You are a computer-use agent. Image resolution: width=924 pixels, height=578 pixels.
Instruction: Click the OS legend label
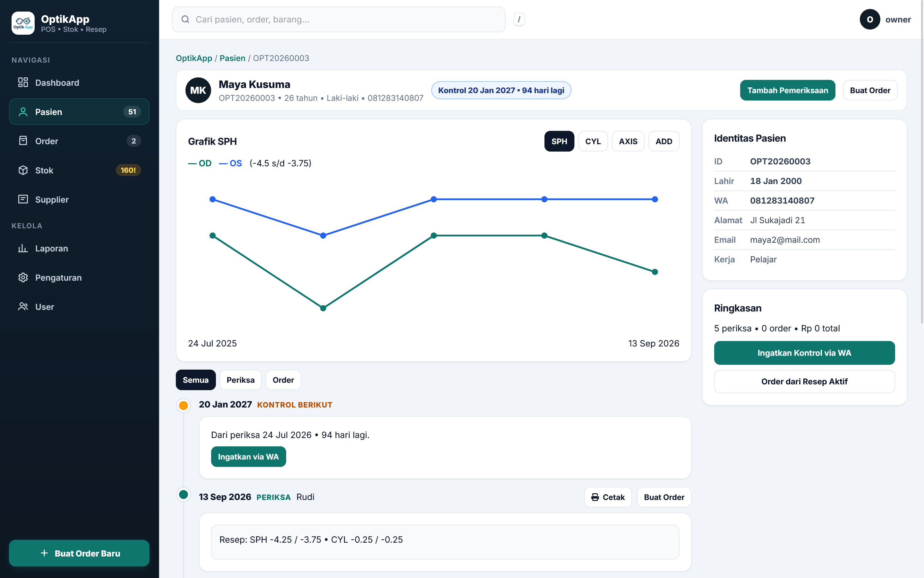click(230, 163)
